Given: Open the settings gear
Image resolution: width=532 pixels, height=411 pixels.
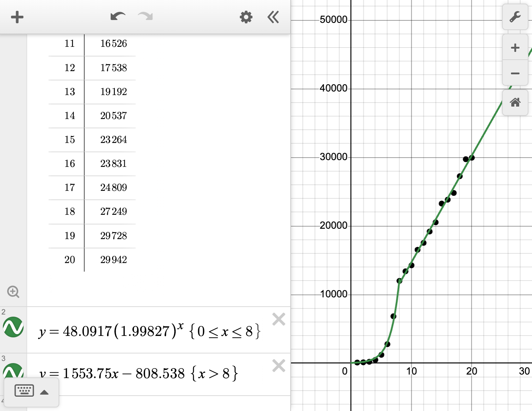Looking at the screenshot, I should (x=246, y=17).
